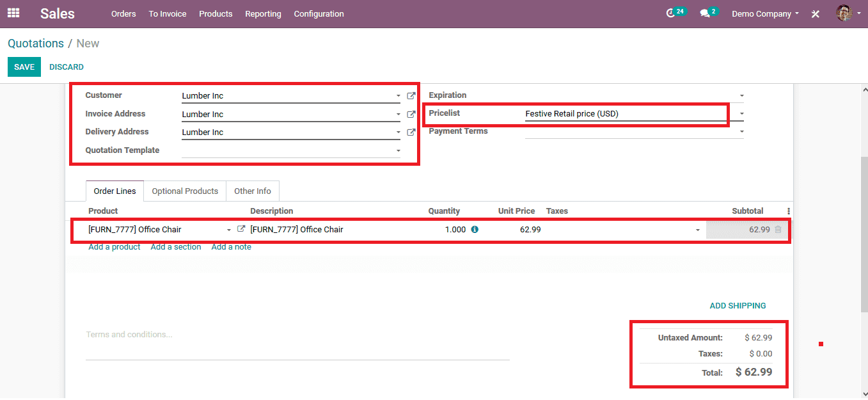Click the Sales app title
The width and height of the screenshot is (868, 400).
(58, 13)
